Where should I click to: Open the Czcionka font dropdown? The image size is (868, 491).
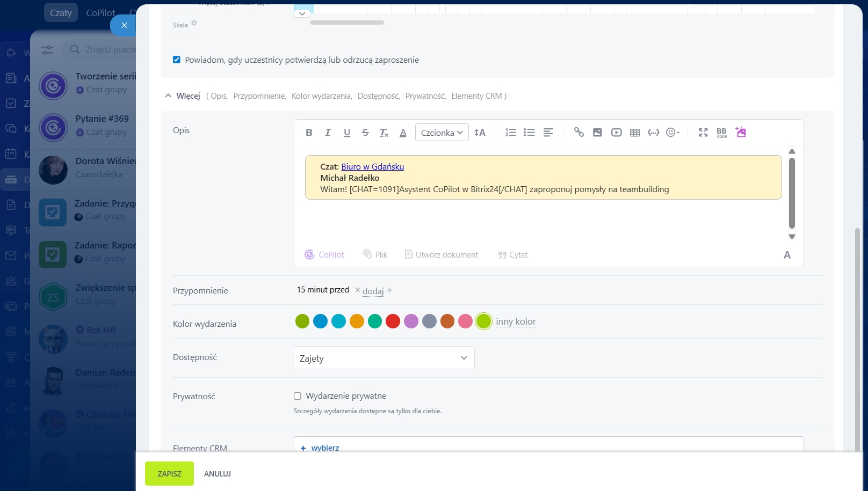click(x=442, y=133)
